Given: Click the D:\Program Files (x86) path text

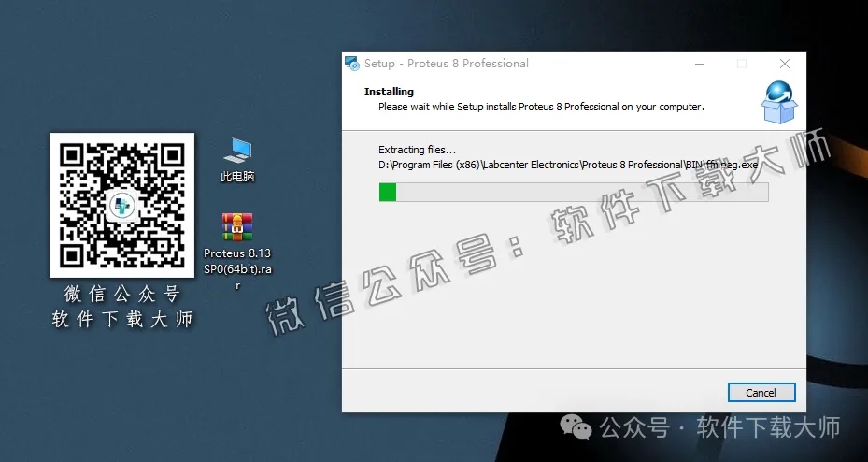Looking at the screenshot, I should coord(568,166).
